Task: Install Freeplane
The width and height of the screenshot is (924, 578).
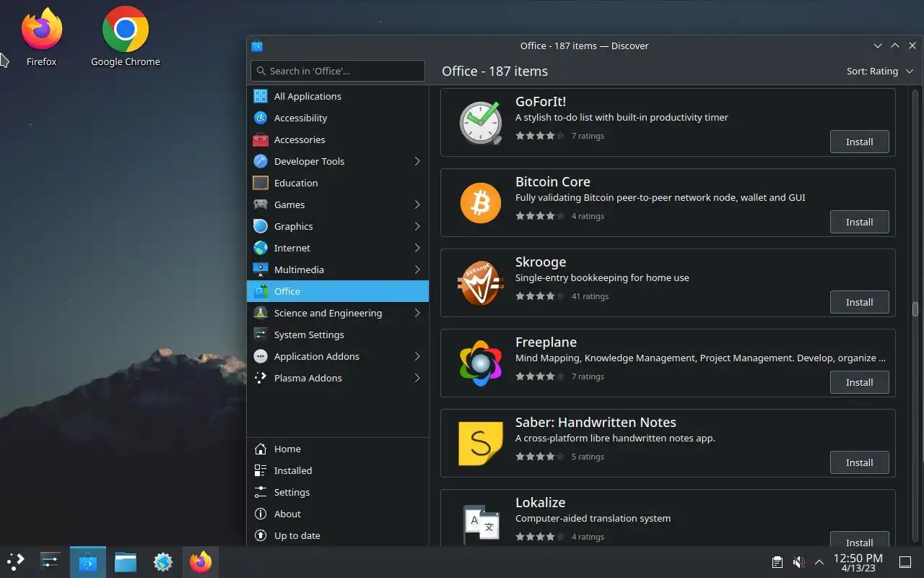Action: click(x=859, y=382)
